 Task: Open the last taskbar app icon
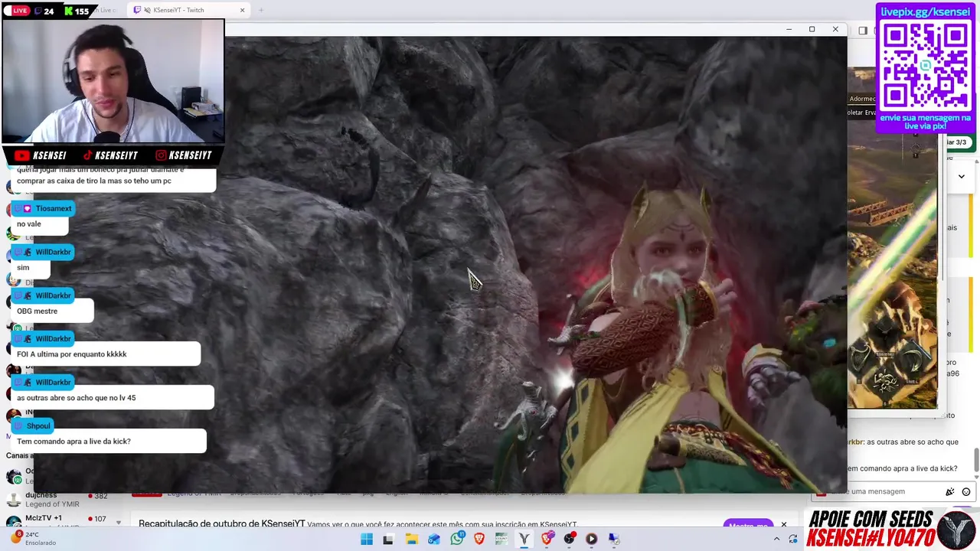coord(614,540)
